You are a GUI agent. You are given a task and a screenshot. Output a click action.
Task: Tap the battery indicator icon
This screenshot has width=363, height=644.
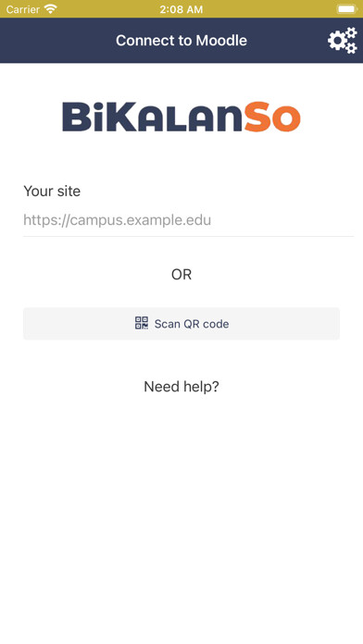pos(347,9)
